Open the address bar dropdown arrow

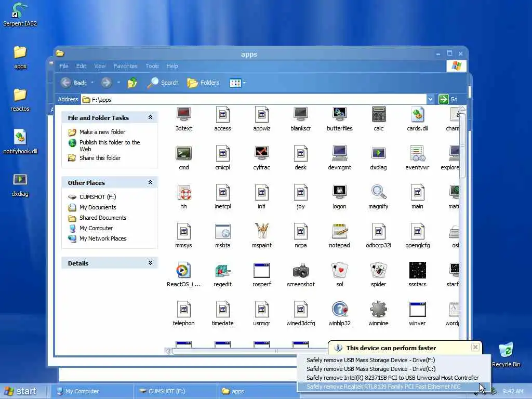pyautogui.click(x=430, y=99)
